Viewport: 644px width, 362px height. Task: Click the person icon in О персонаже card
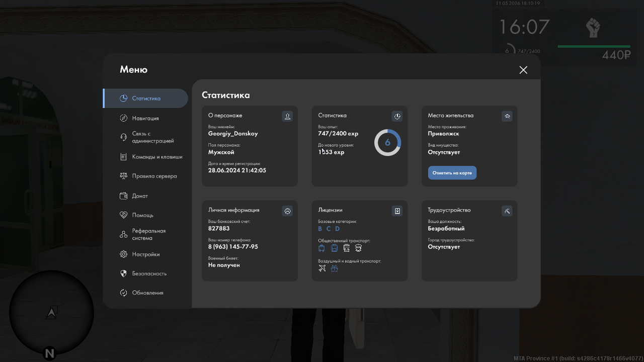coord(287,116)
